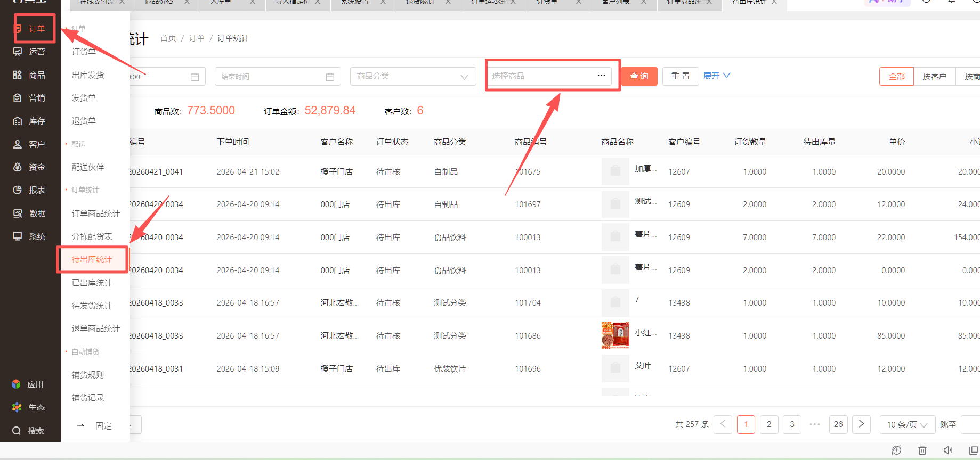
Task: Open the 库存 module in the sidebar
Action: tap(30, 121)
